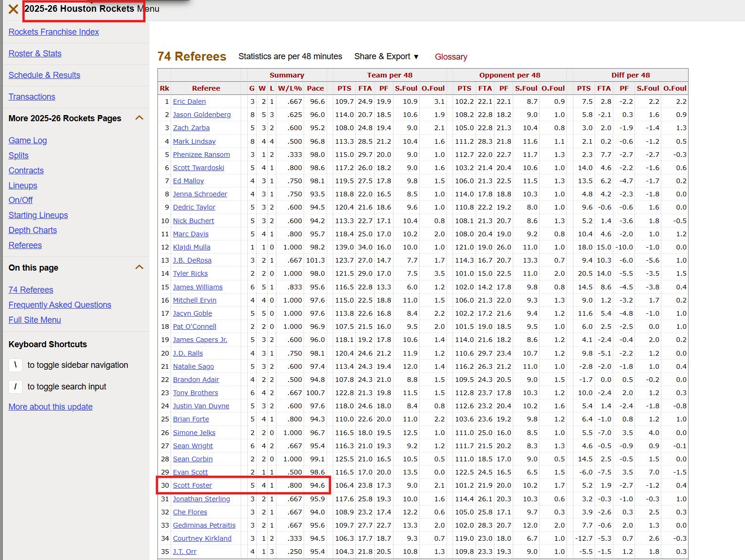
Task: Open referee Jacyn Goble's page
Action: click(192, 313)
